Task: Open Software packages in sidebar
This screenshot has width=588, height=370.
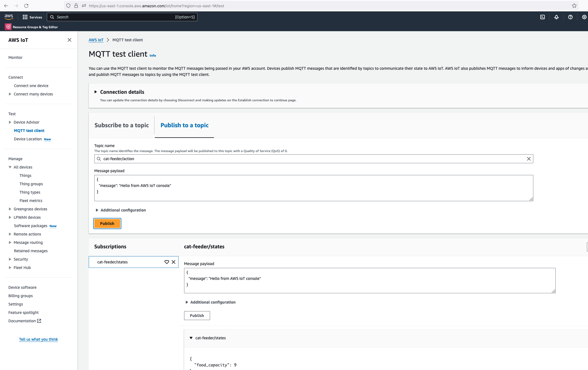Action: coord(31,226)
